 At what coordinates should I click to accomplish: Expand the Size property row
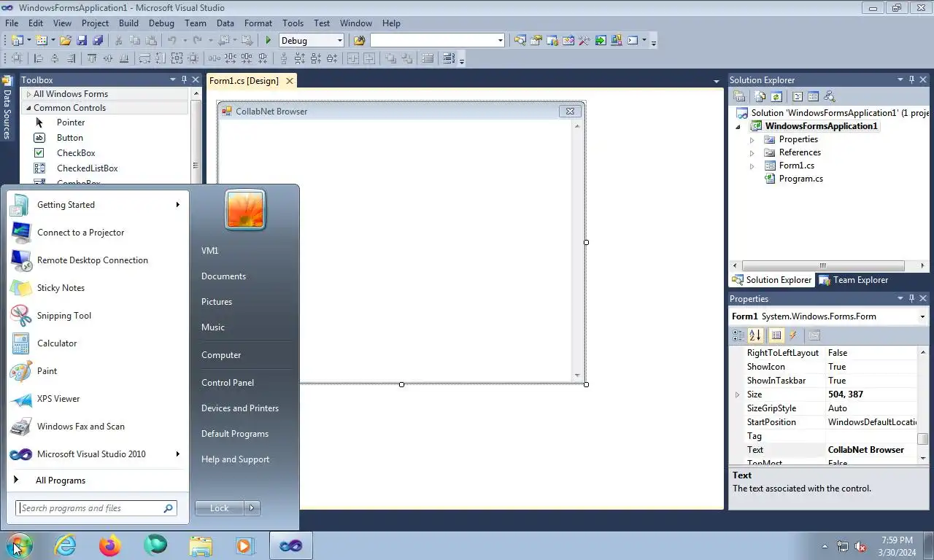[x=737, y=394]
